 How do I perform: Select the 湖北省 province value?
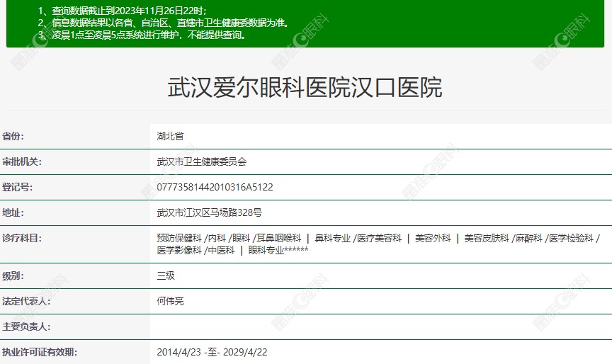tap(170, 136)
